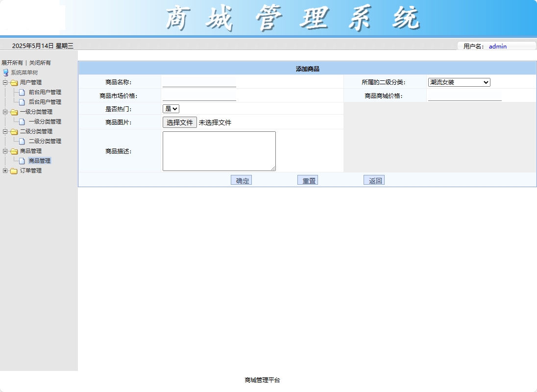Open the 所属的二级分类 dropdown

459,82
